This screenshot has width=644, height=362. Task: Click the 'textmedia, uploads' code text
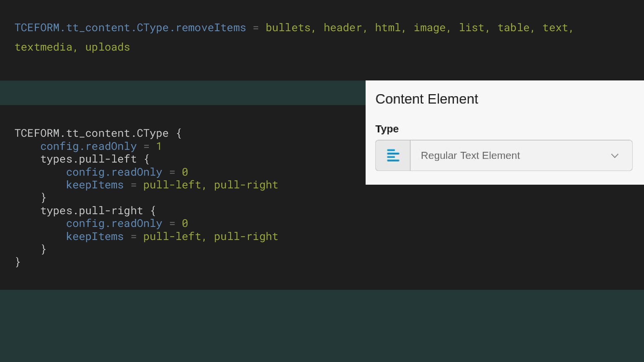click(x=72, y=47)
